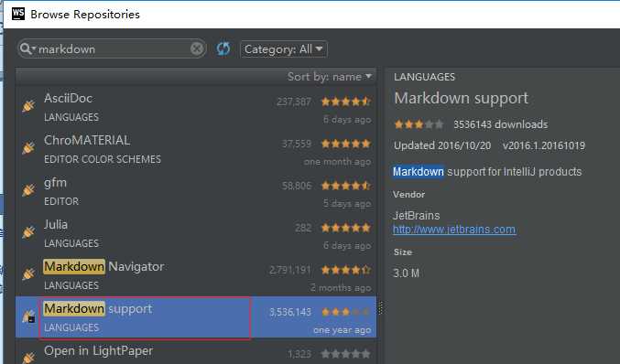Select Open in LightPaper plugin name

click(99, 351)
